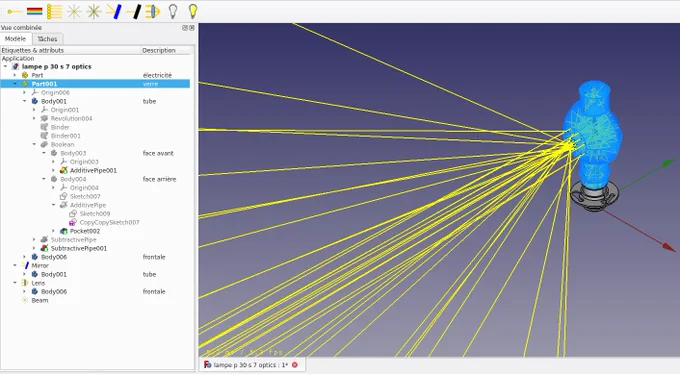Click the Mirror tree item icon
The height and width of the screenshot is (374, 680).
tap(25, 266)
